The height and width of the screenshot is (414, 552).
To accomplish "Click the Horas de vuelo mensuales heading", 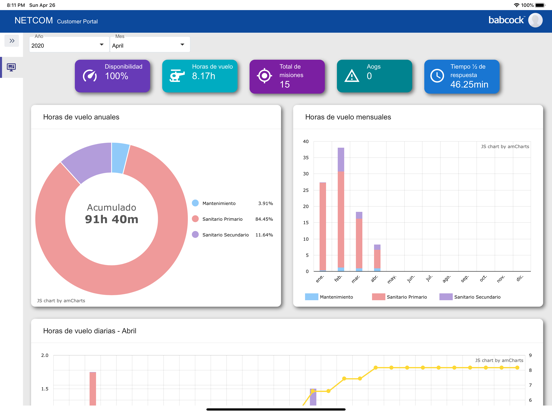I will coord(348,117).
